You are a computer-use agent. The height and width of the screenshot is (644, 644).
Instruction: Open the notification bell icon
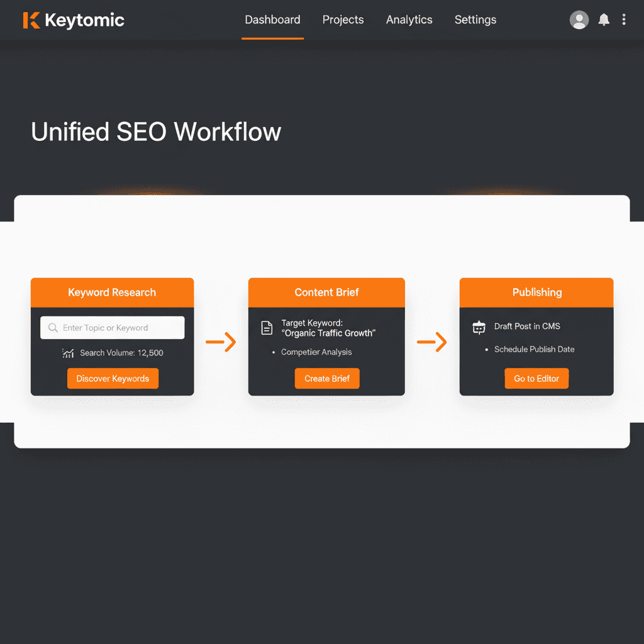pyautogui.click(x=603, y=19)
